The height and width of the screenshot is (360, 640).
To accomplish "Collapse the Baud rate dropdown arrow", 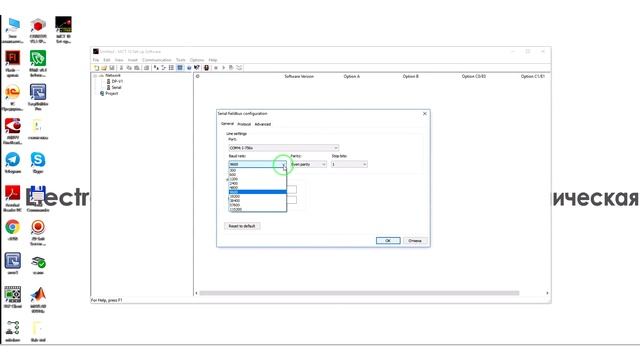I will tap(284, 164).
